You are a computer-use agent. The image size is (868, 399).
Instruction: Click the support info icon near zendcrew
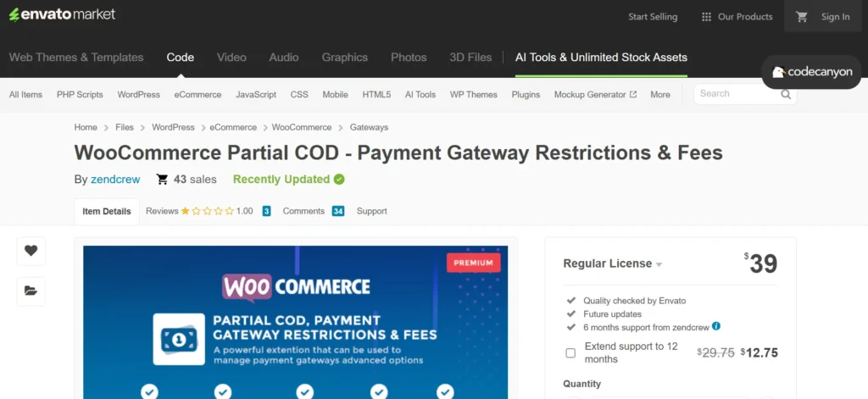point(716,326)
